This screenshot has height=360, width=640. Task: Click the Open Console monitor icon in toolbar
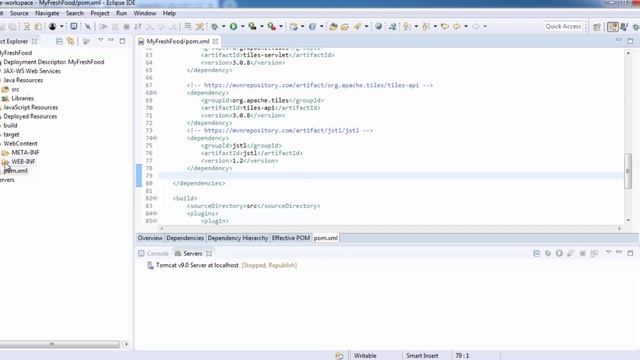[73, 27]
